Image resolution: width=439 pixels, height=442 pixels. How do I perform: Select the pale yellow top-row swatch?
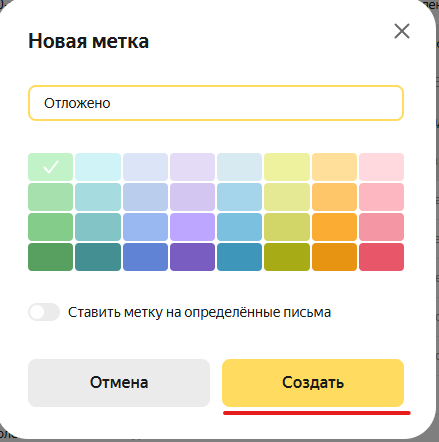pos(287,167)
